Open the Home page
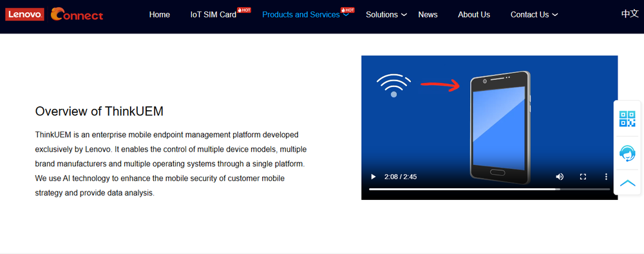This screenshot has width=644, height=254. coord(159,15)
